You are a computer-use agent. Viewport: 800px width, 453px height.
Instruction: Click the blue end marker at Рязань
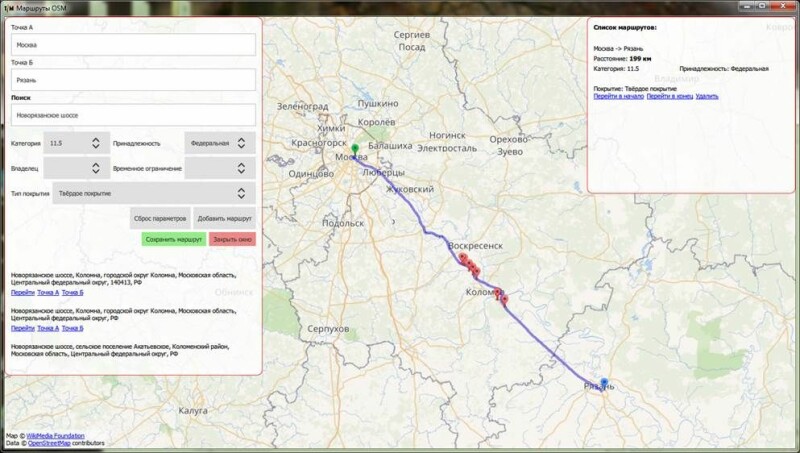[603, 381]
